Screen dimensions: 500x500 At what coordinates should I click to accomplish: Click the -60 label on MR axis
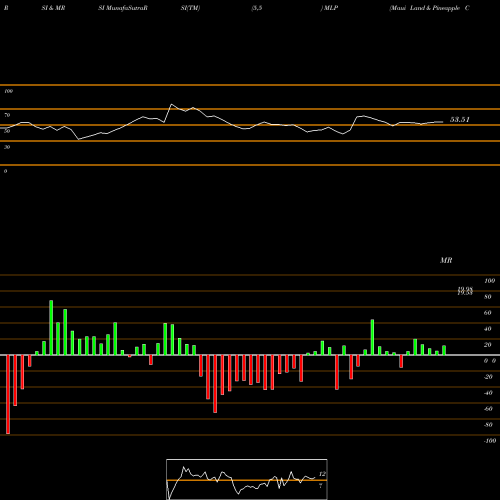pyautogui.click(x=488, y=409)
